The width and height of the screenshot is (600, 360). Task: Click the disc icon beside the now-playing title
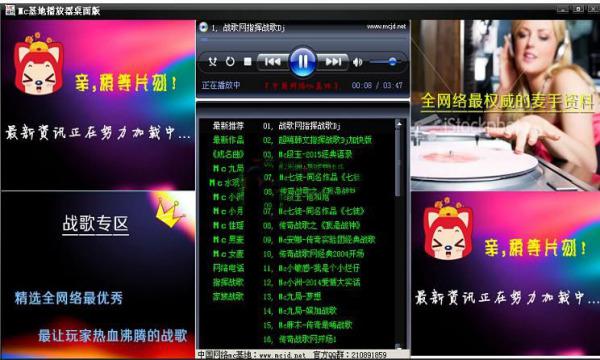[x=204, y=27]
